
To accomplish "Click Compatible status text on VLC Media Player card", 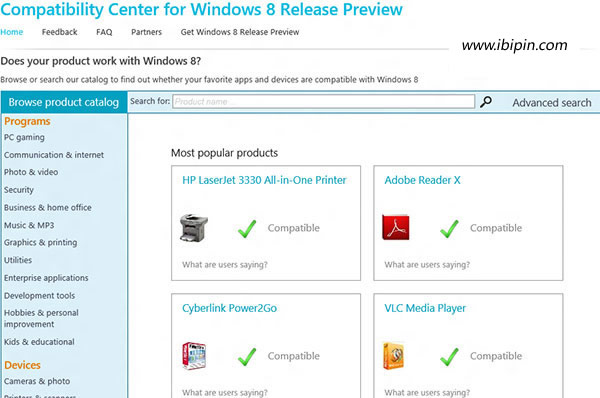I will pyautogui.click(x=496, y=356).
